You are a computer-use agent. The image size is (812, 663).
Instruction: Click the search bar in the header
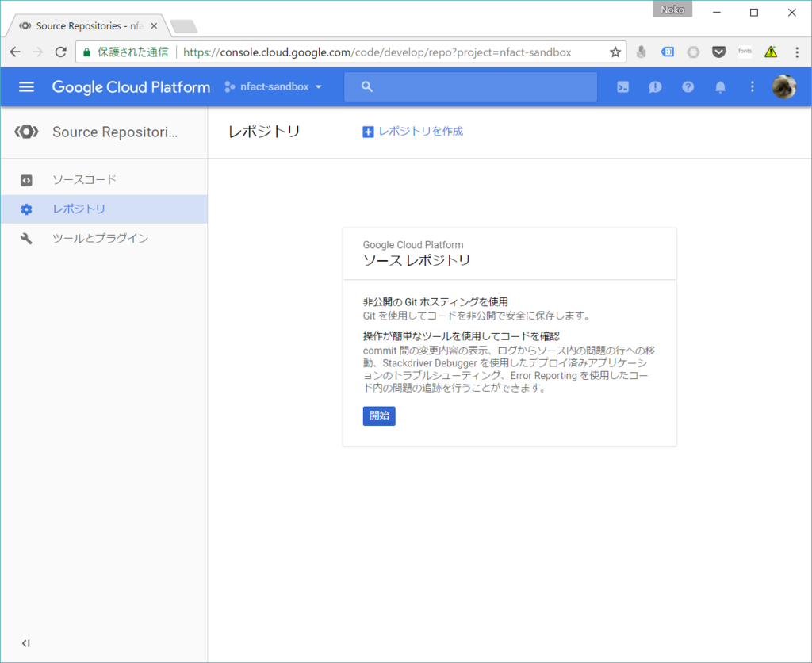tap(470, 87)
